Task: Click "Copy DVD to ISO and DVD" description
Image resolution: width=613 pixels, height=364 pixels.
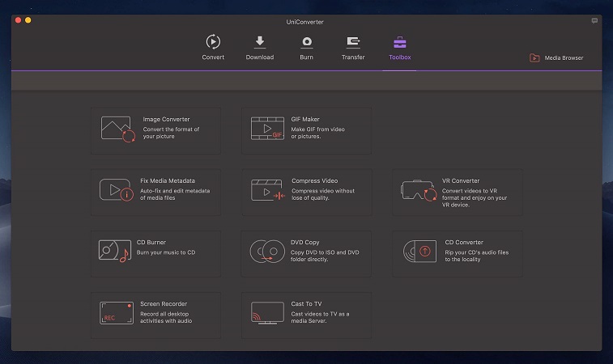Action: click(x=325, y=252)
